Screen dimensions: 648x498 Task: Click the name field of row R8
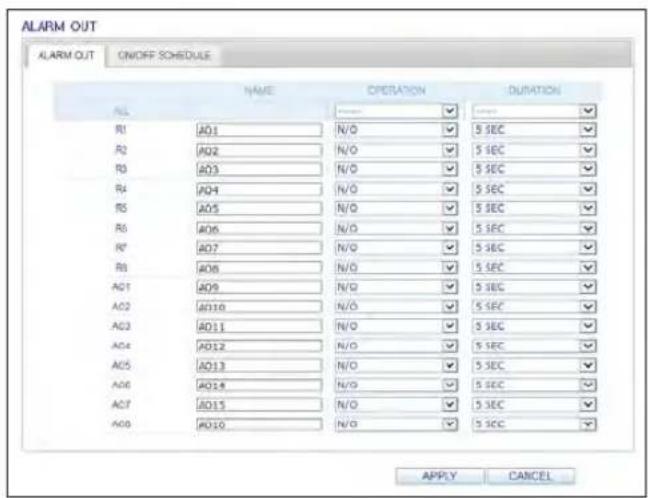259,268
